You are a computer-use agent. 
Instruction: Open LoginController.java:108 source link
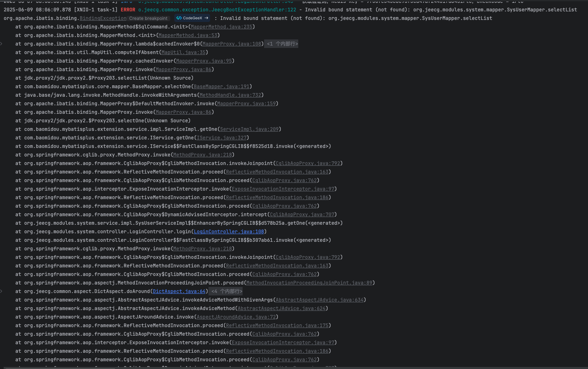pos(229,232)
